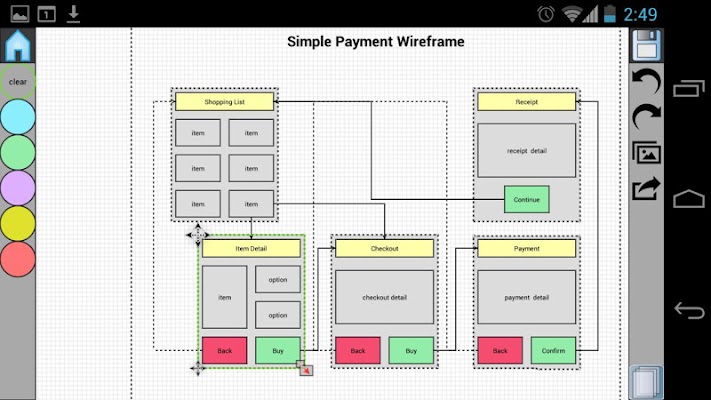Select the top-left move handle of Item Detail
Screen dimensions: 711x400
tap(198, 235)
